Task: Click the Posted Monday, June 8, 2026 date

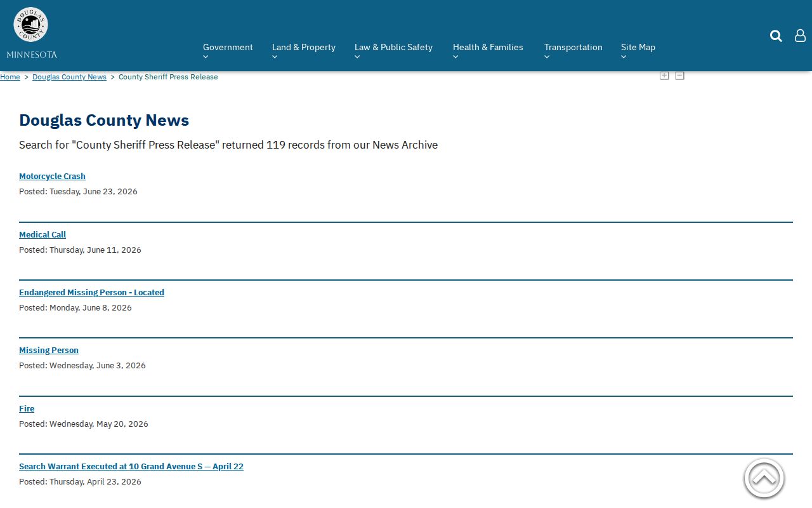Action: [x=75, y=307]
